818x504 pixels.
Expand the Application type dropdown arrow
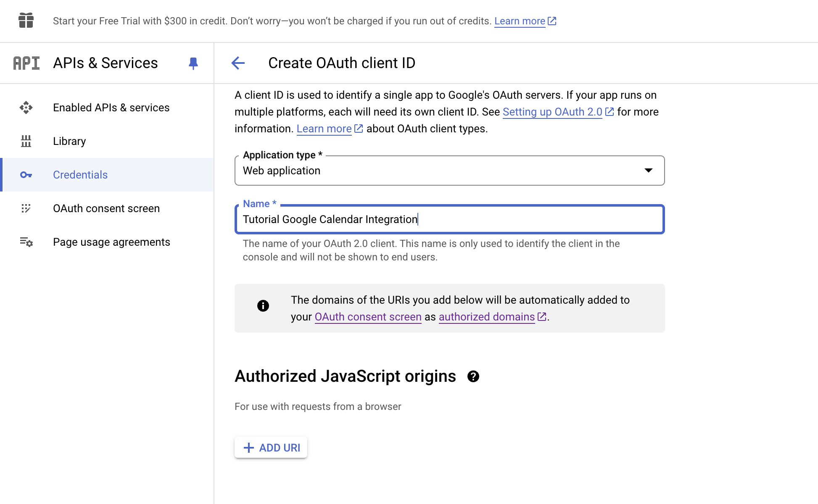coord(648,170)
